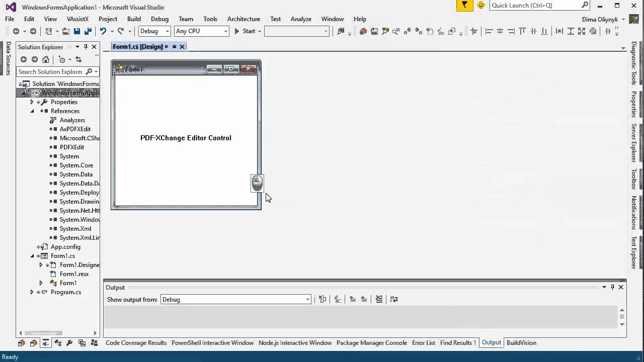The height and width of the screenshot is (362, 644).
Task: Open the Start button dropdown arrow
Action: tap(260, 31)
